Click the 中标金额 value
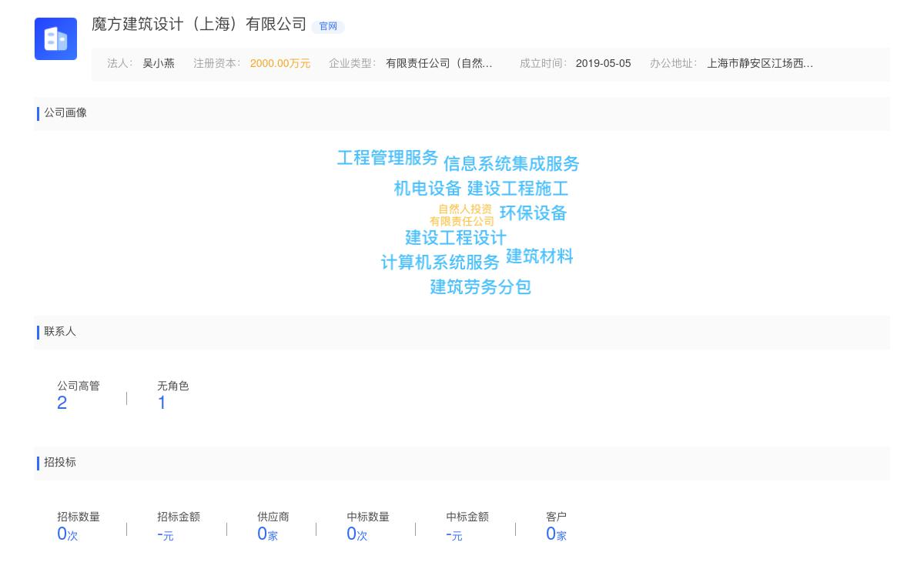 click(x=454, y=534)
